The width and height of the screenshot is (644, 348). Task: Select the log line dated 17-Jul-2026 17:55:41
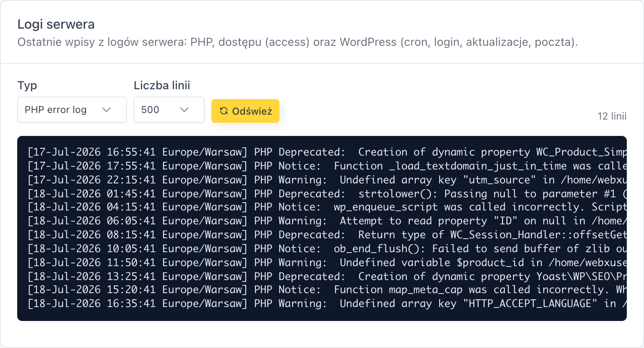[x=327, y=166]
